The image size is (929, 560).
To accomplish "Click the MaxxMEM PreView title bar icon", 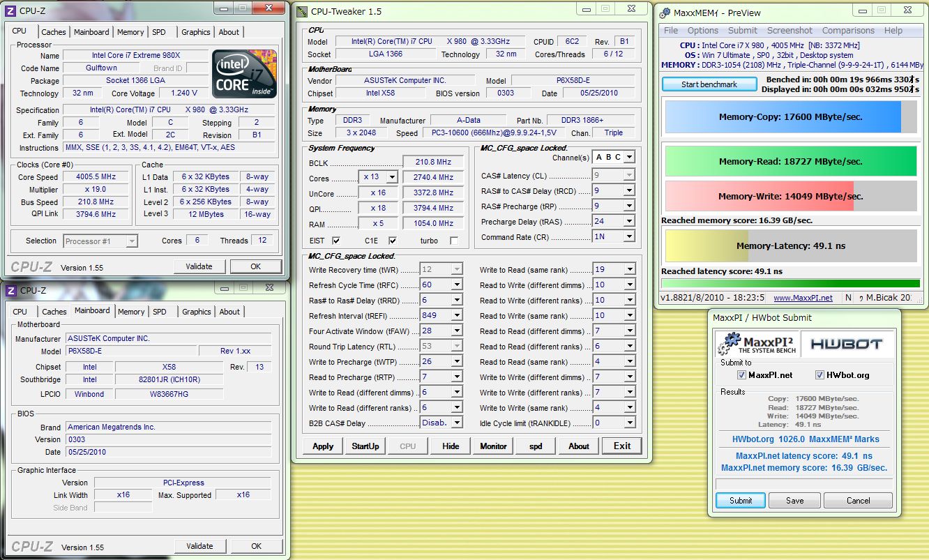I will coord(664,13).
